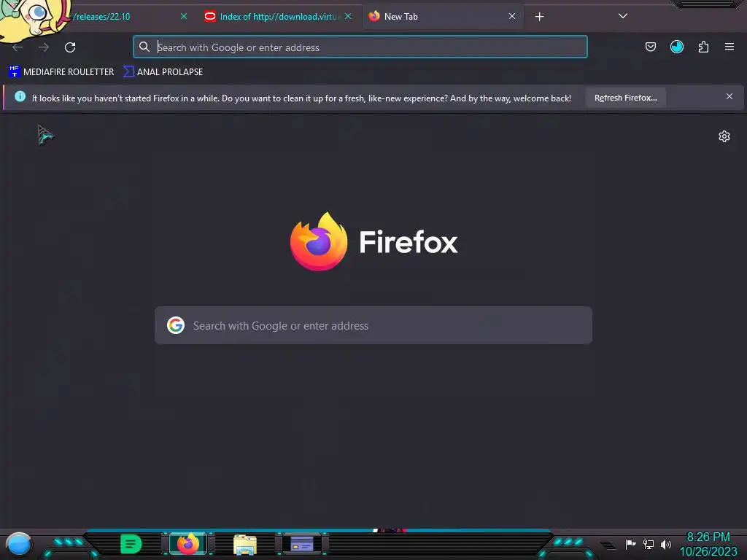Open Save to Pocket icon
The width and height of the screenshot is (747, 560).
(x=651, y=47)
